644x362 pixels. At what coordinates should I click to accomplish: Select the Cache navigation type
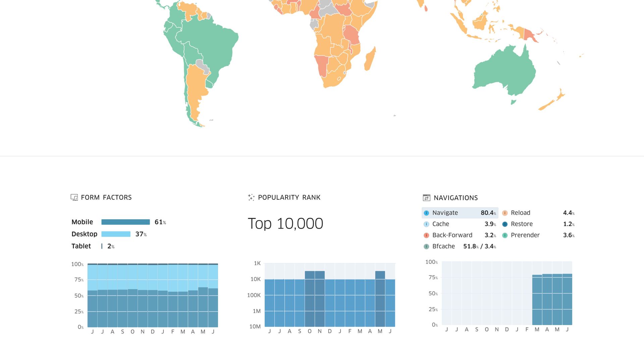point(460,224)
